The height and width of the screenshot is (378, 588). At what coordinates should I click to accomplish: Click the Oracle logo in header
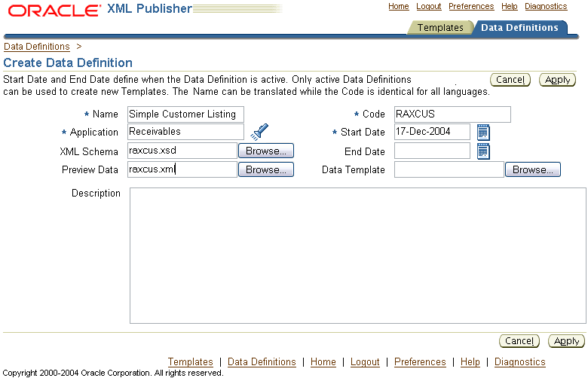(x=54, y=10)
